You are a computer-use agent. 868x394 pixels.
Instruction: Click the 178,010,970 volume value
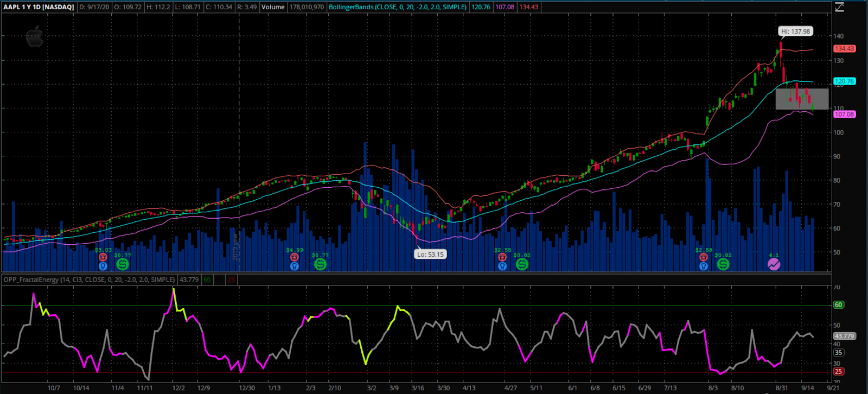click(307, 7)
